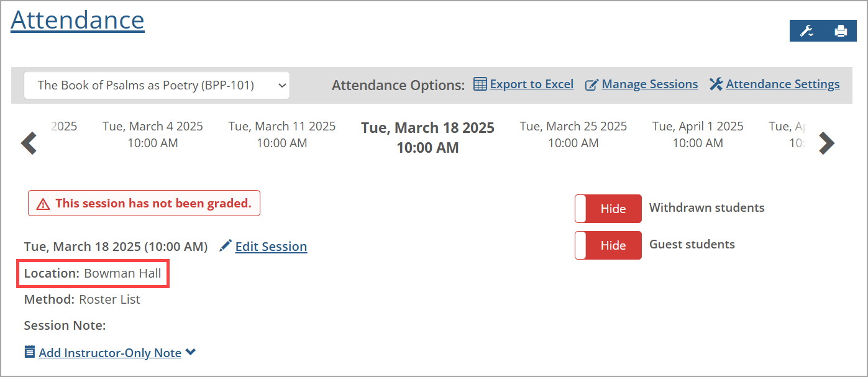This screenshot has width=868, height=377.
Task: Click the wrench tools icon at top right
Action: coord(806,31)
